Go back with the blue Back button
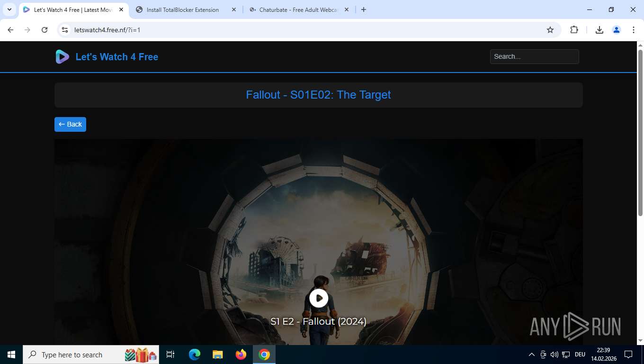 pyautogui.click(x=70, y=124)
